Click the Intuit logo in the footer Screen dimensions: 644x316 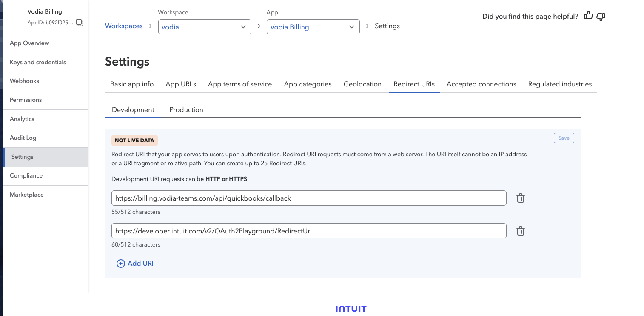click(351, 309)
